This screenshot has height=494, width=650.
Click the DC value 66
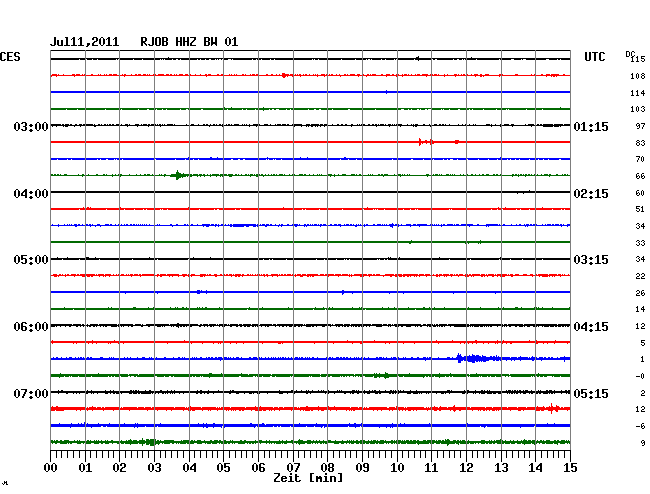(x=640, y=176)
